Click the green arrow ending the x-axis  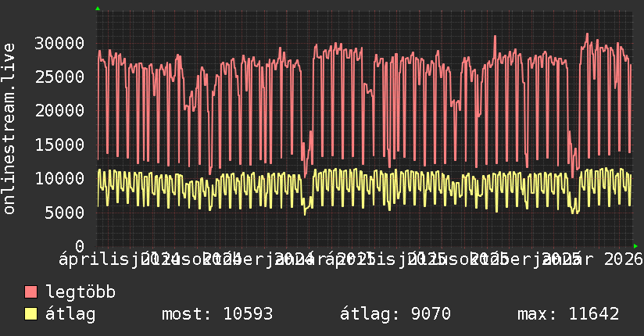(x=635, y=245)
